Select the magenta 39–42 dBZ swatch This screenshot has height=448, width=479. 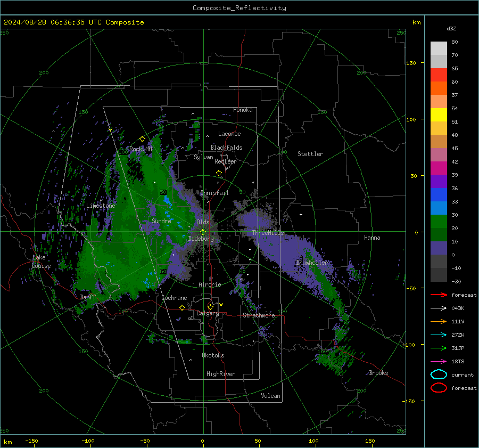tap(439, 168)
